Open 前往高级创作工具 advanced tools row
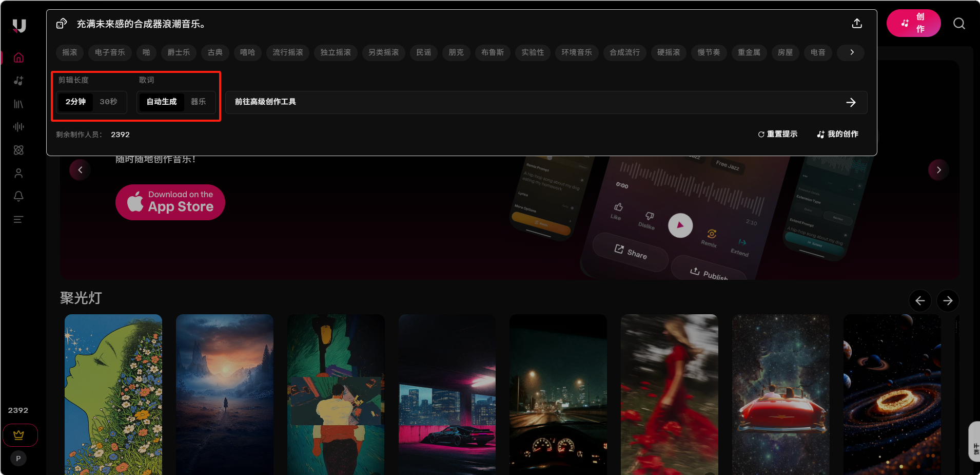This screenshot has width=980, height=475. pos(546,102)
